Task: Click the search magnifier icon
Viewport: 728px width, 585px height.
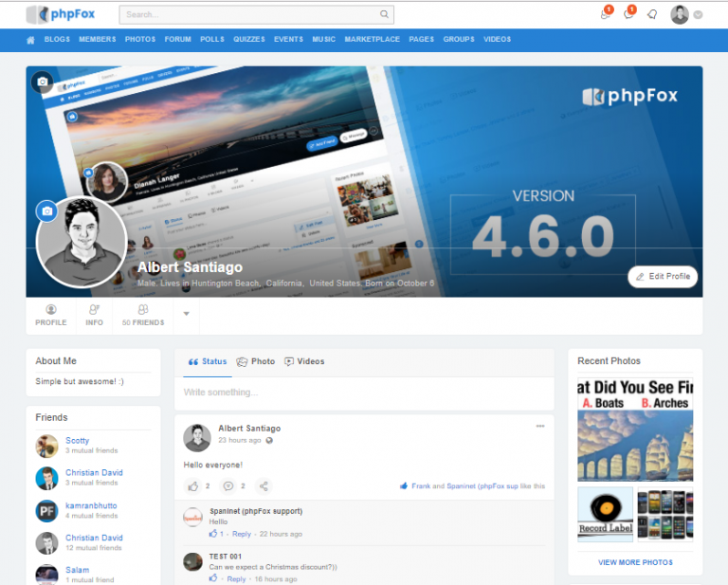Action: coord(384,14)
